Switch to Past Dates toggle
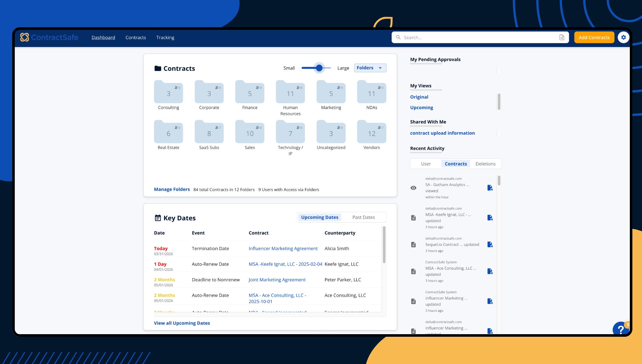This screenshot has height=364, width=642. point(363,217)
